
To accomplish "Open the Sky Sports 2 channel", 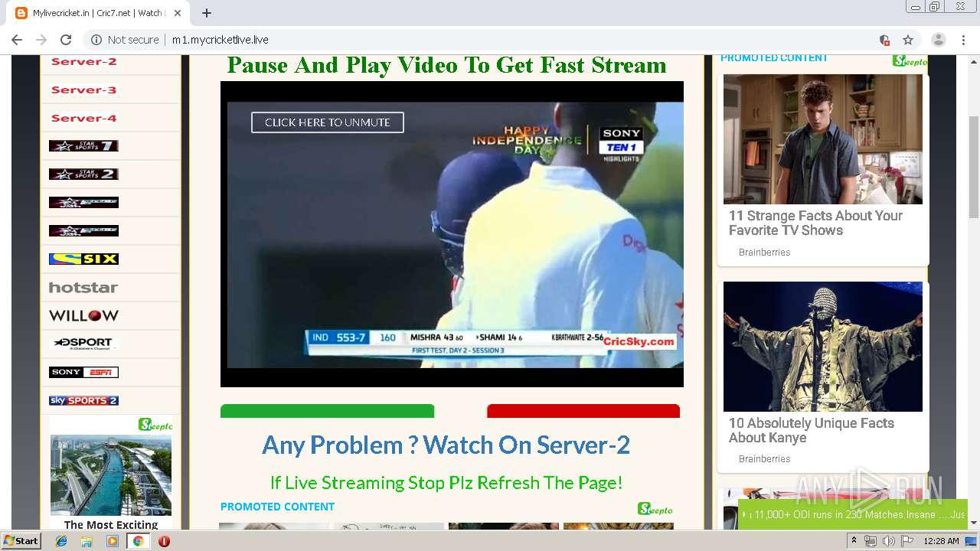I will point(83,400).
